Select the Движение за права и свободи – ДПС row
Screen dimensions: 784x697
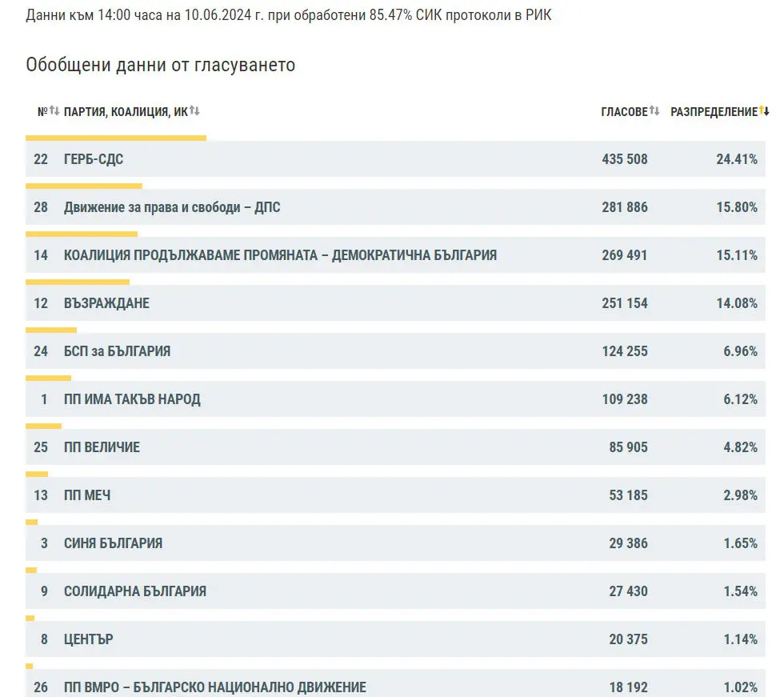(172, 207)
